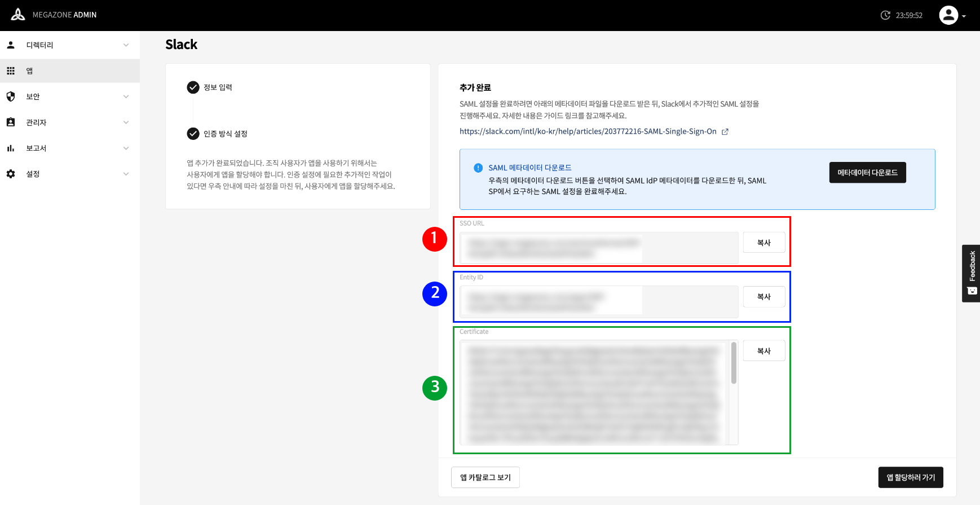Click the Slack page heading
Image resolution: width=980 pixels, height=505 pixels.
click(x=182, y=45)
